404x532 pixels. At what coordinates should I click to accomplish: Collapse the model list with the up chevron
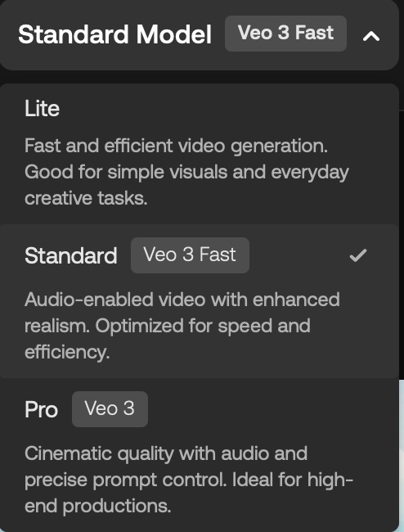pos(371,36)
